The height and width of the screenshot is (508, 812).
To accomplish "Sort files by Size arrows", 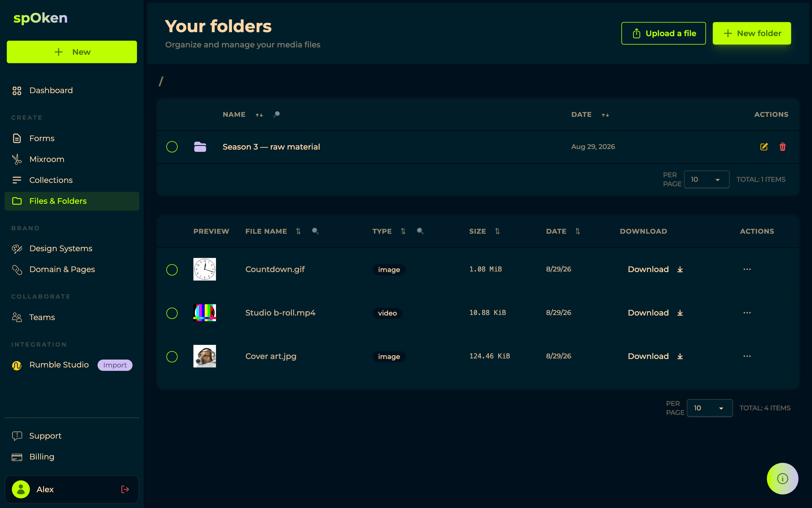I will point(497,231).
